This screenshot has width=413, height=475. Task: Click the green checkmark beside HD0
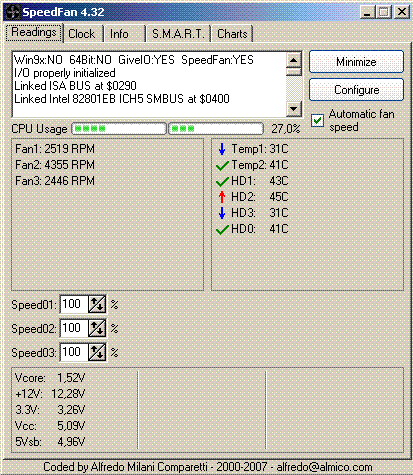click(x=222, y=229)
